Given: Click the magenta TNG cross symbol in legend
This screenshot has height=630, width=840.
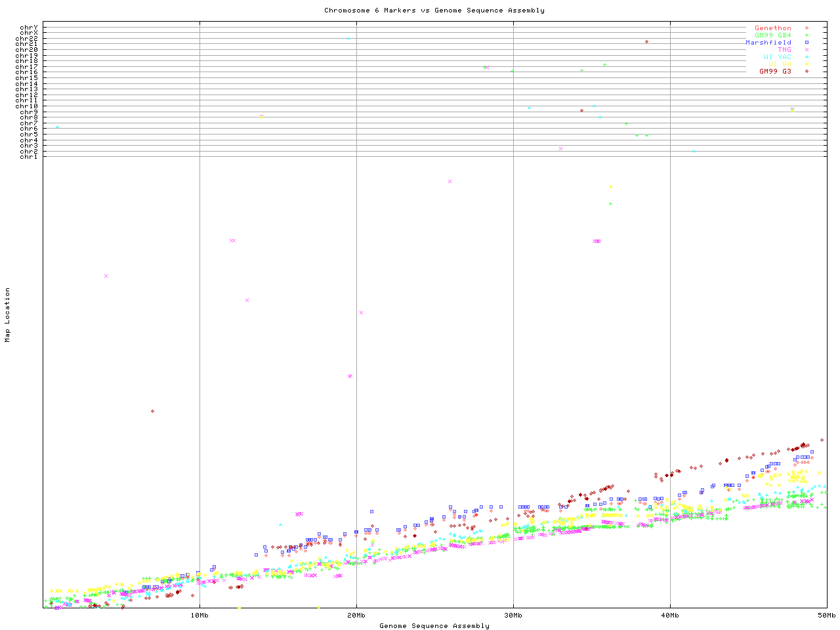Looking at the screenshot, I should pos(807,50).
